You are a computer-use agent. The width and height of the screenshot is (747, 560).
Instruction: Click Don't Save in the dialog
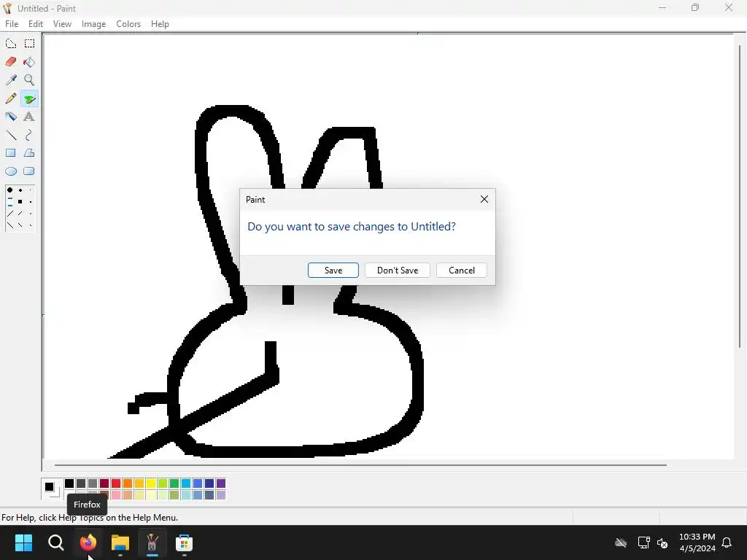pos(398,270)
